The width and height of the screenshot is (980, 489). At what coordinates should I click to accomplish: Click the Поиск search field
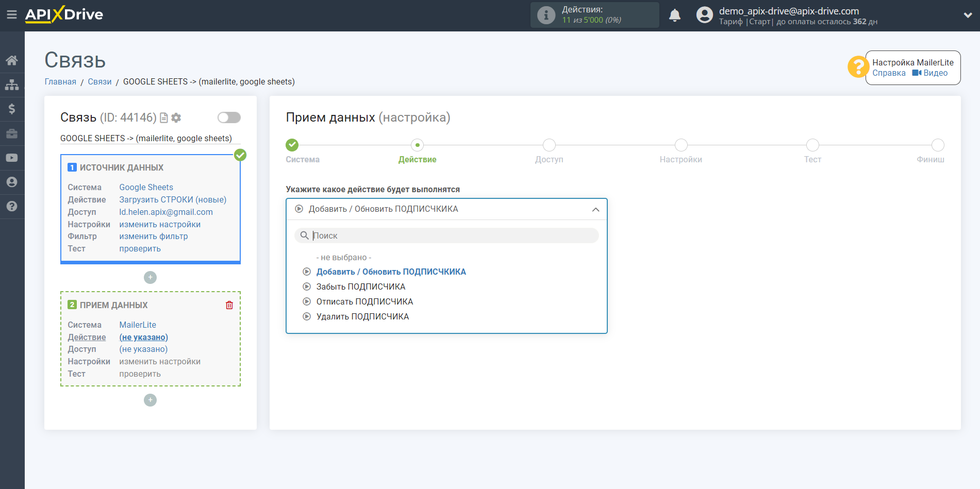click(446, 235)
